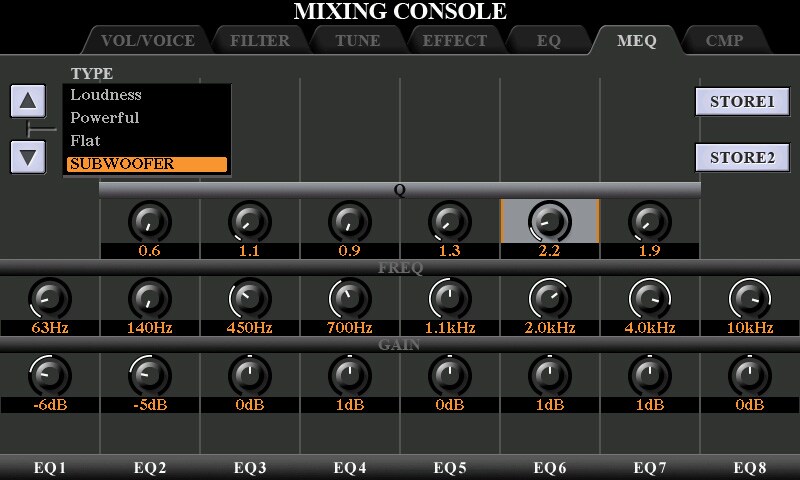Click the 1.1kHz frequency knob for EQ5
800x480 pixels.
[x=449, y=297]
